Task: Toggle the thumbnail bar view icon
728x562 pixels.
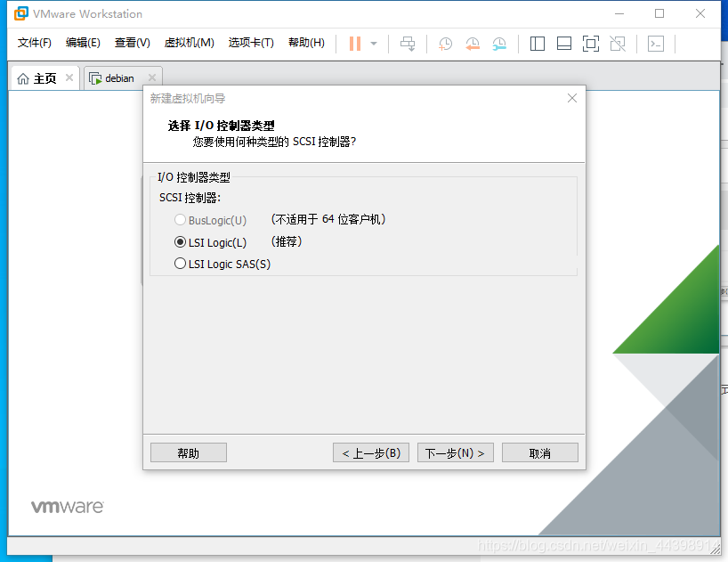Action: pyautogui.click(x=564, y=44)
